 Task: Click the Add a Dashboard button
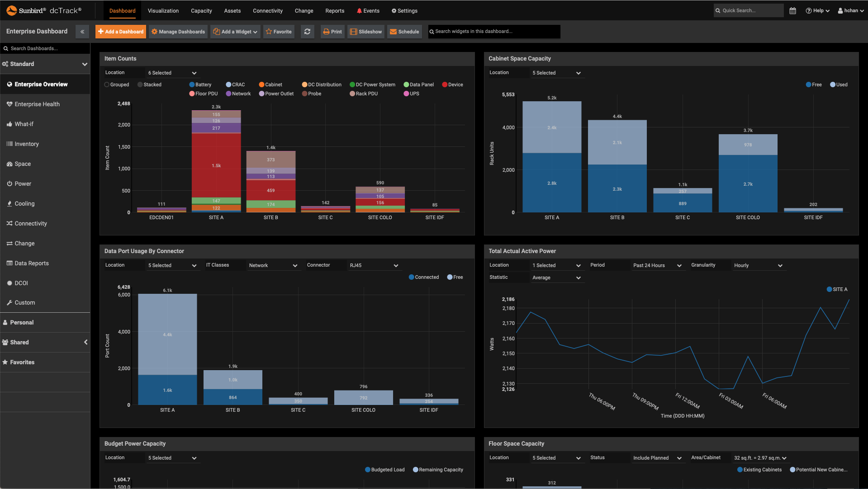[120, 32]
